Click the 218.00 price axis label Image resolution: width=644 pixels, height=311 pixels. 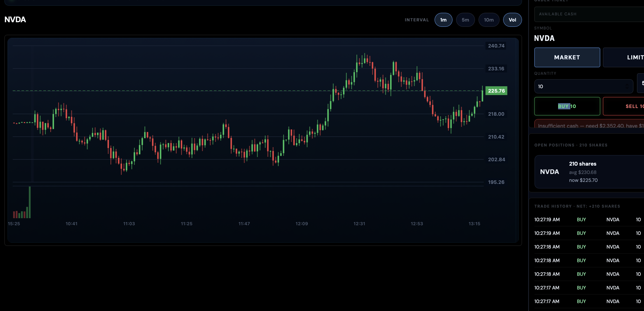click(496, 114)
